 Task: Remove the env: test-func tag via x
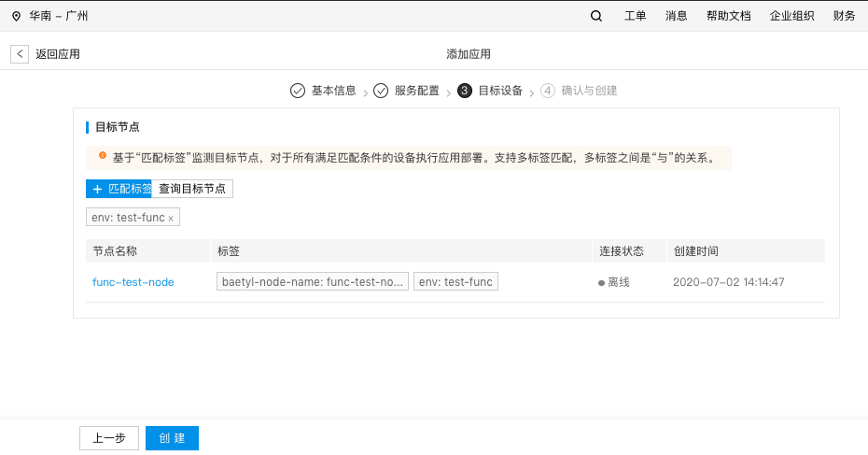click(171, 219)
